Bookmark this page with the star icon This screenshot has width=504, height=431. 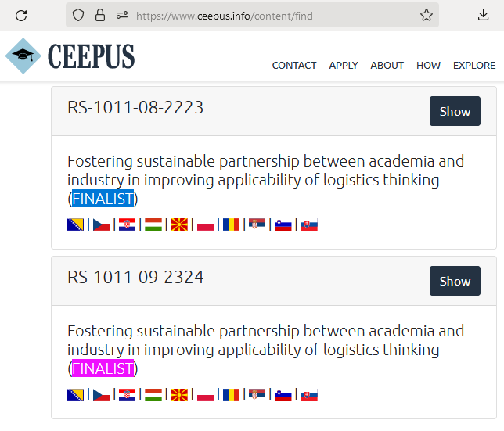(x=427, y=15)
